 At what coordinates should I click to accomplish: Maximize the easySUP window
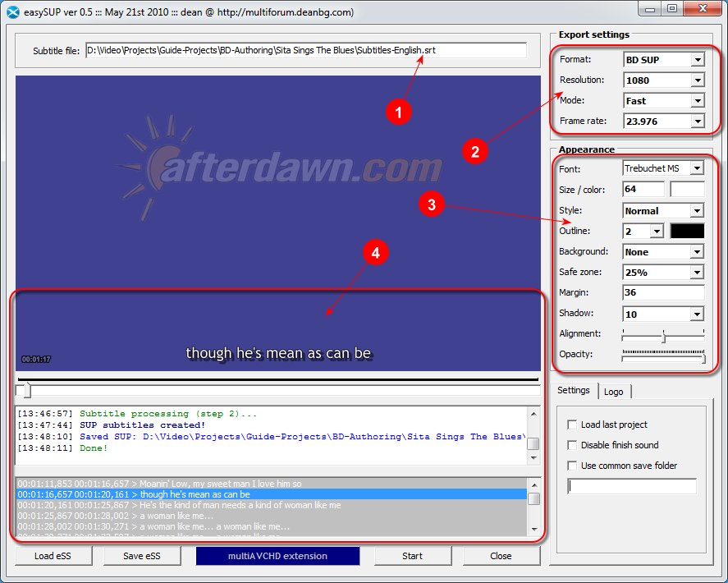point(672,9)
